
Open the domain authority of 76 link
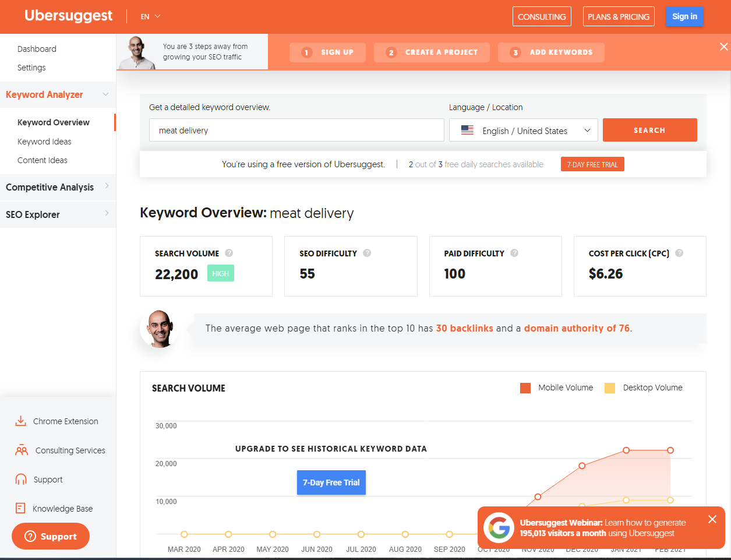click(577, 328)
